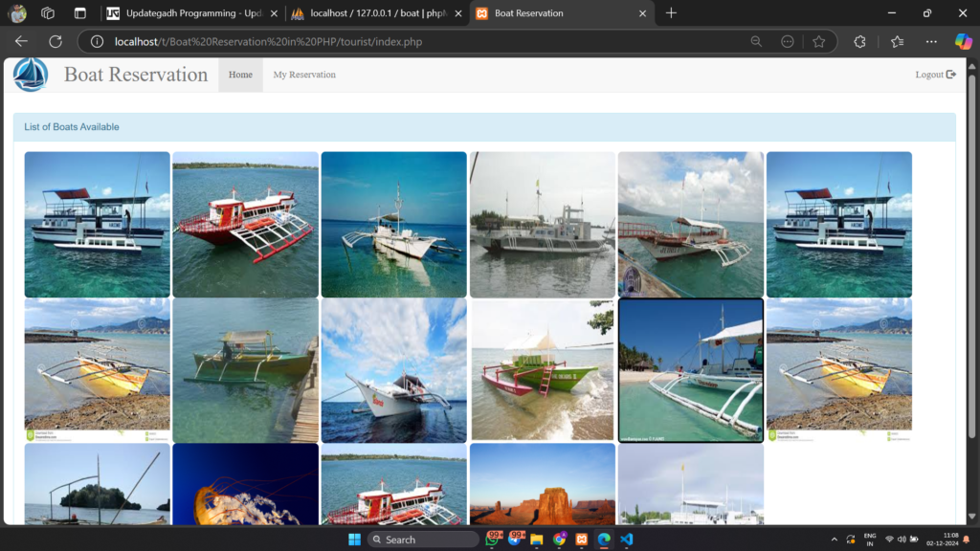The image size is (980, 551).
Task: Click the taskbar Search box
Action: pos(423,540)
